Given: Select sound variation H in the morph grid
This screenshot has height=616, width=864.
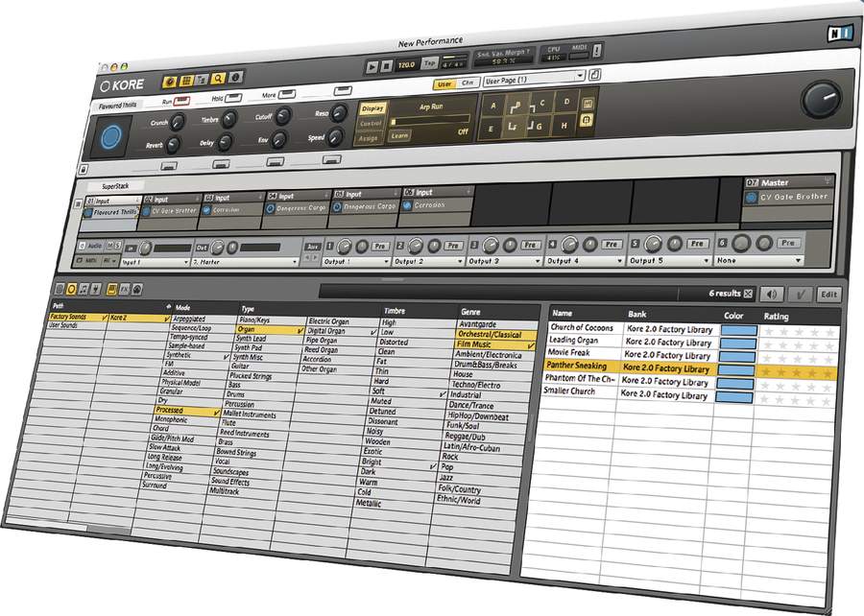Looking at the screenshot, I should [564, 126].
